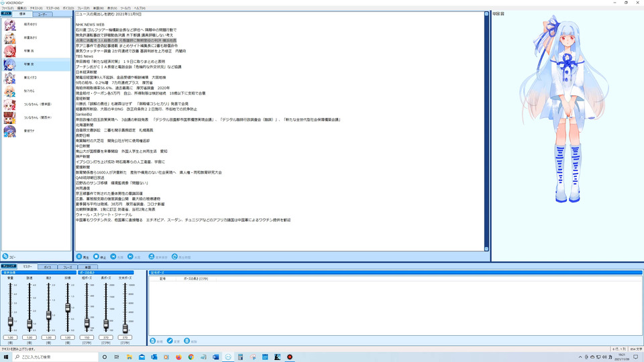The height and width of the screenshot is (362, 644).
Task: Open ヘルプ(H) menu
Action: point(140,8)
